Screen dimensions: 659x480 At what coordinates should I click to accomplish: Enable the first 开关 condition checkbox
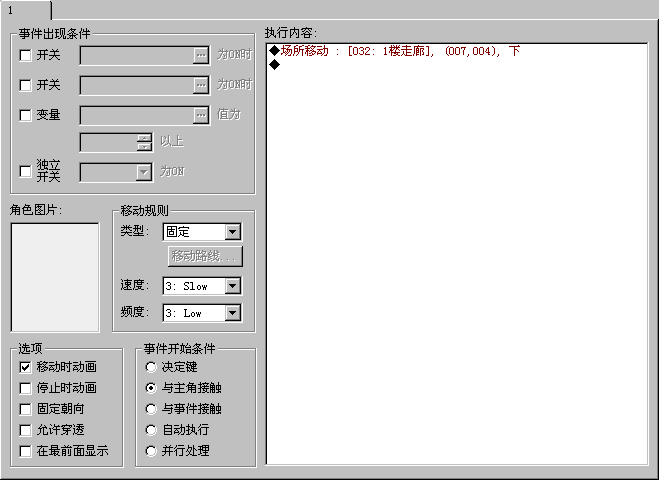25,55
